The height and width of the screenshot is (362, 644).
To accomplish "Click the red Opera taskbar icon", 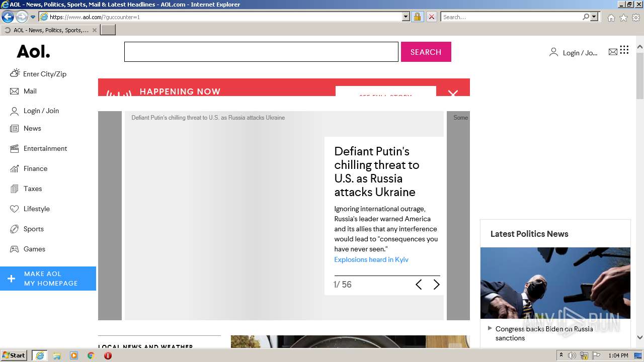I will (x=108, y=355).
